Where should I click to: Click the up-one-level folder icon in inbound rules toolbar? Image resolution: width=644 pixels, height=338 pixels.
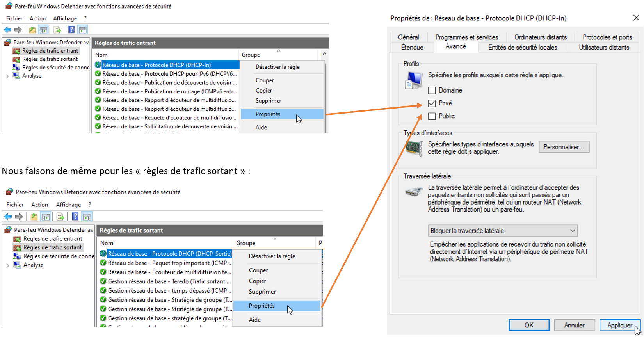[32, 30]
